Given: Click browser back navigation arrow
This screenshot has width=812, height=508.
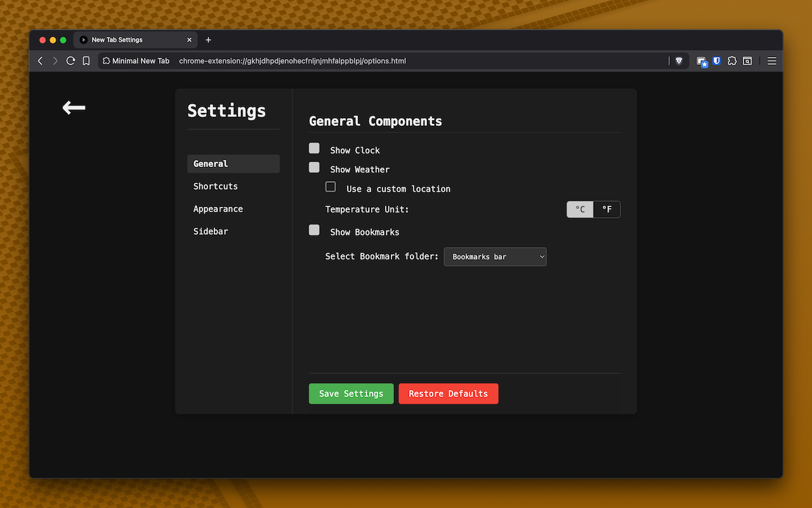Looking at the screenshot, I should pos(41,61).
